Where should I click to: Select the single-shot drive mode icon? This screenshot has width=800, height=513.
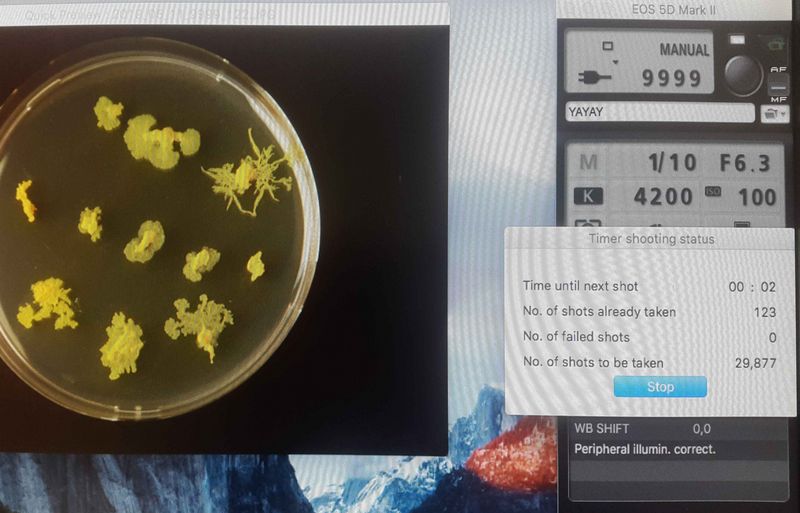(607, 46)
